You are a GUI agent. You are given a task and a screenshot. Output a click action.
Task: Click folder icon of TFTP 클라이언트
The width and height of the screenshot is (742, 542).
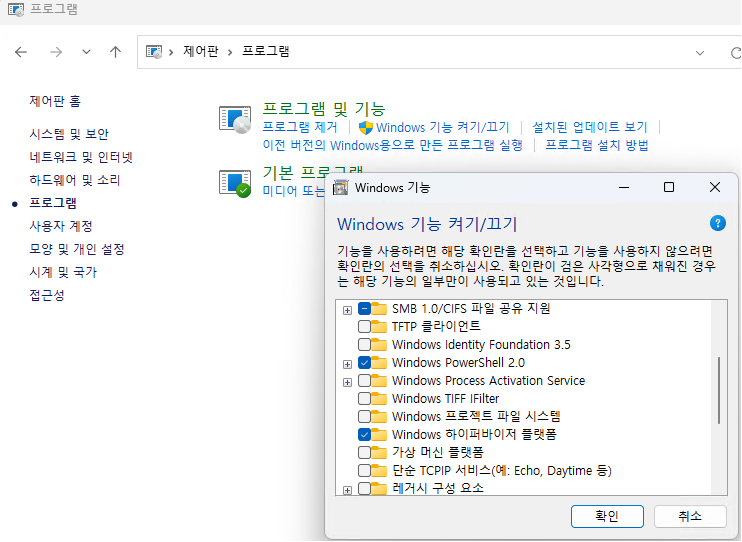379,327
